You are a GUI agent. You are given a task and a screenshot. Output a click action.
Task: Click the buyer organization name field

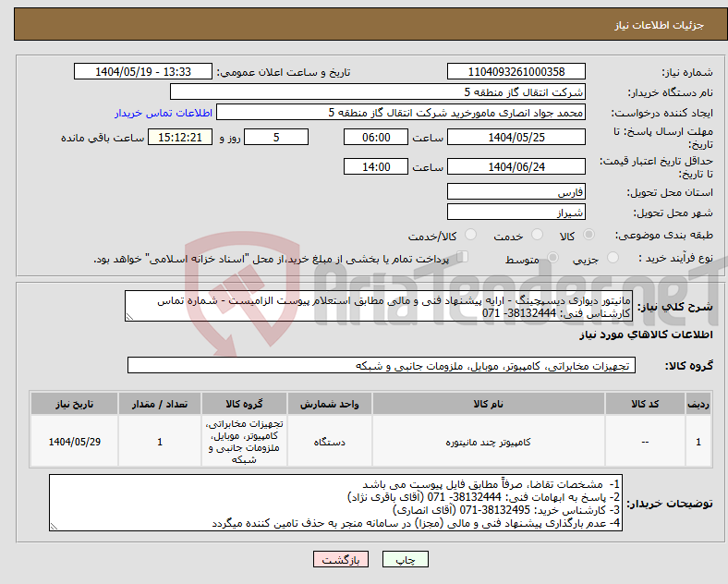pyautogui.click(x=378, y=91)
